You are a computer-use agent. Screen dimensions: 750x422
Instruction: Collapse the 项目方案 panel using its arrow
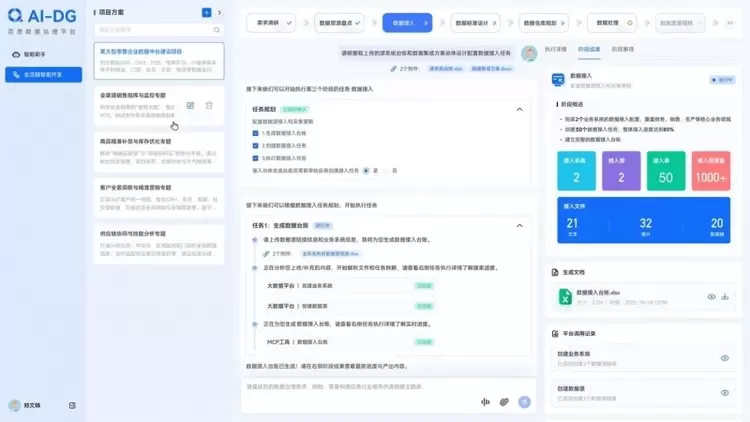pos(220,12)
